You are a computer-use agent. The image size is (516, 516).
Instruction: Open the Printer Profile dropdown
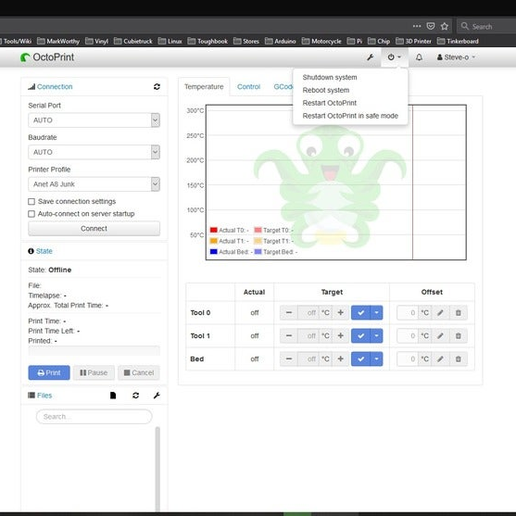tap(94, 184)
